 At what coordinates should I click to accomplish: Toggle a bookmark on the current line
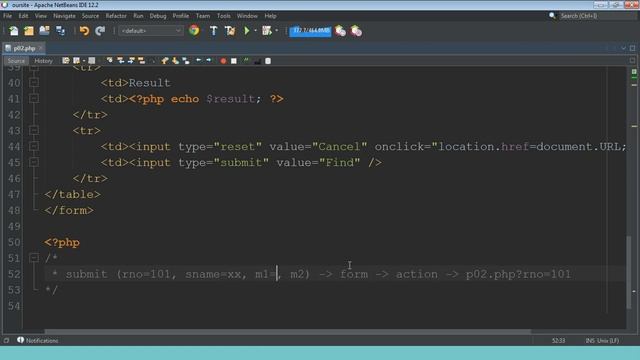pyautogui.click(x=186, y=61)
